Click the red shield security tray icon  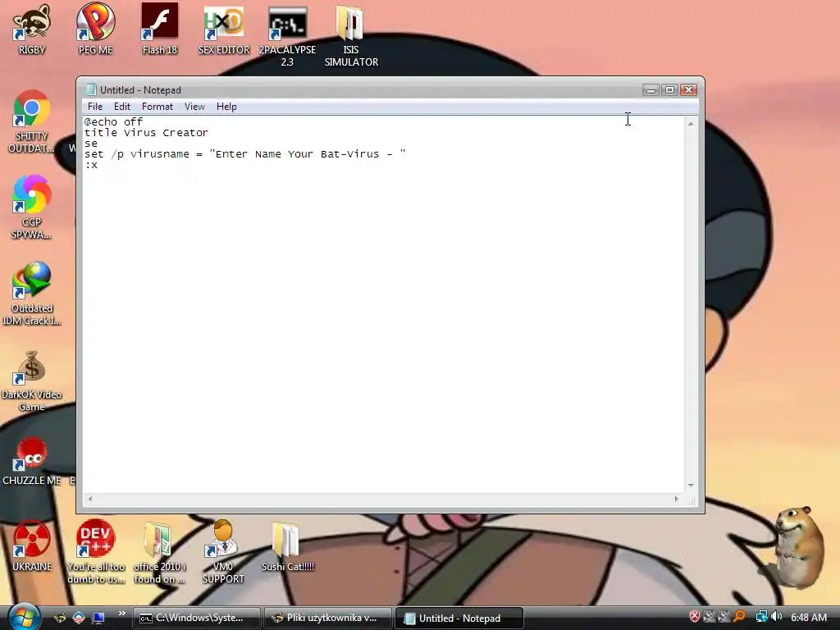tap(694, 617)
